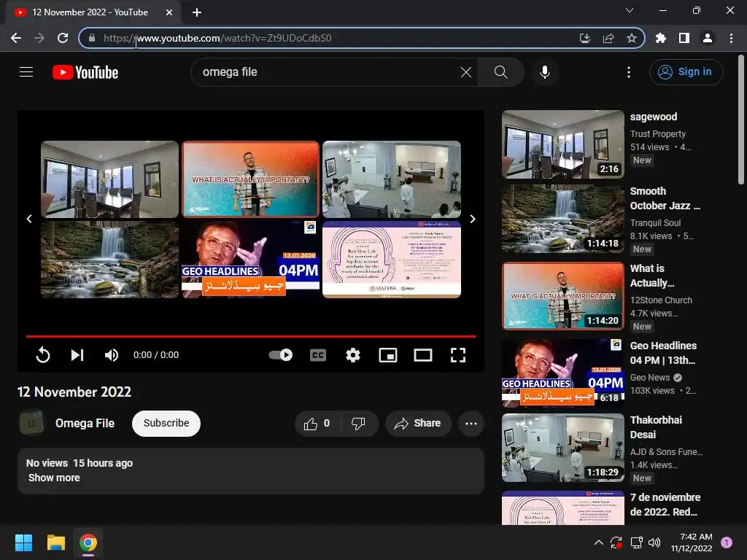Open tab search dropdown chevron

(630, 10)
